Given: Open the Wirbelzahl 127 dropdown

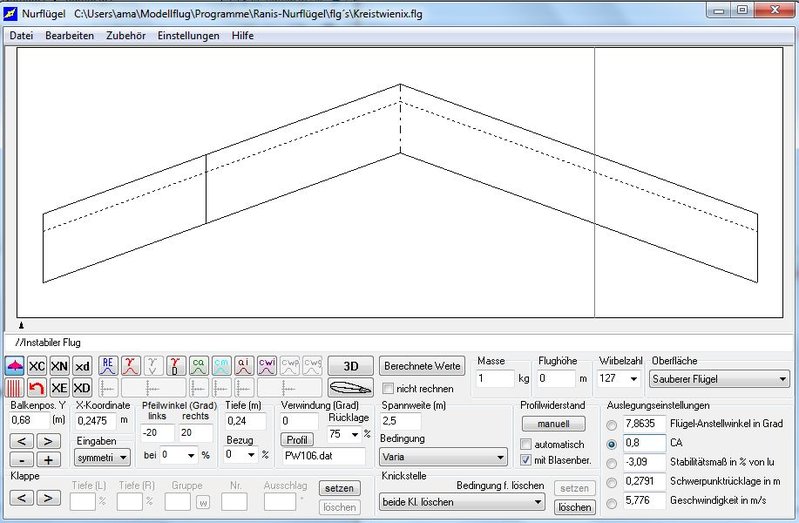Looking at the screenshot, I should pos(633,378).
